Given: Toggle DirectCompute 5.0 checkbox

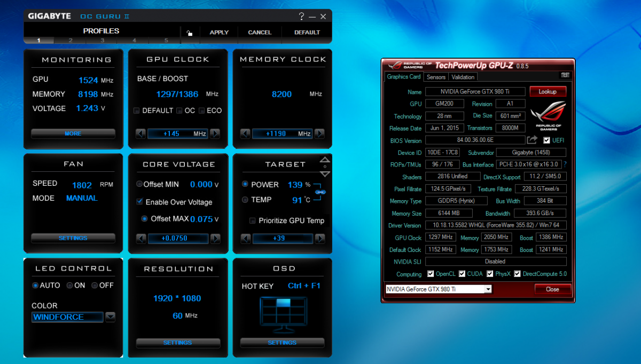Looking at the screenshot, I should (517, 274).
